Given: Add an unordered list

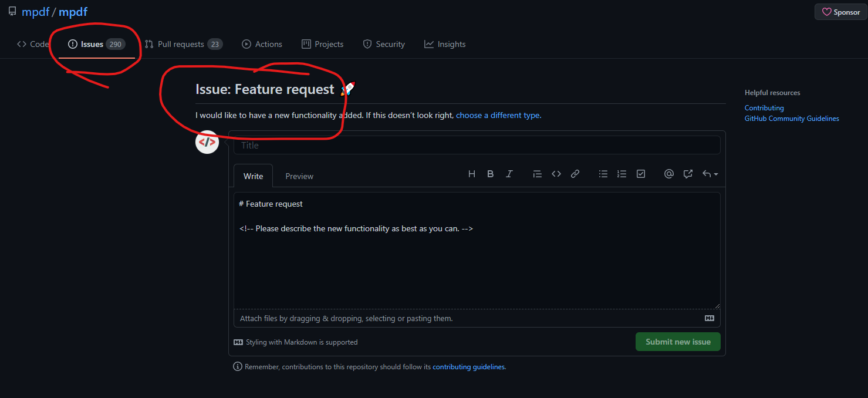Looking at the screenshot, I should [603, 174].
